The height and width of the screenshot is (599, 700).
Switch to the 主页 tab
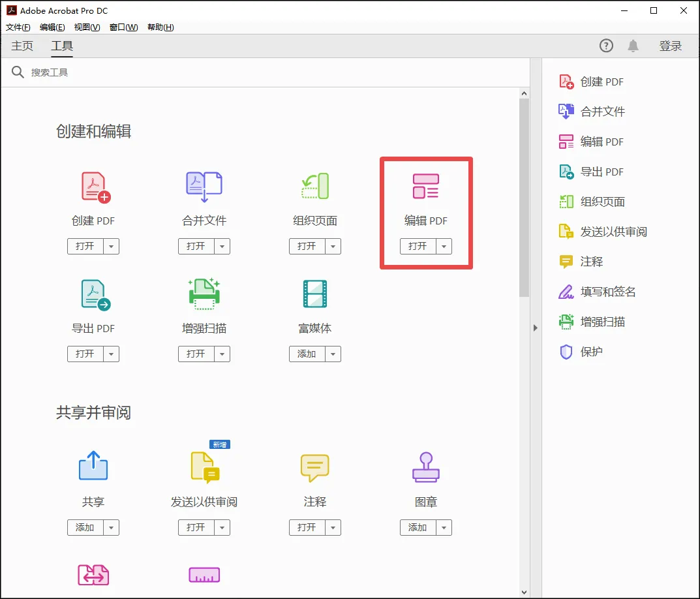(22, 46)
